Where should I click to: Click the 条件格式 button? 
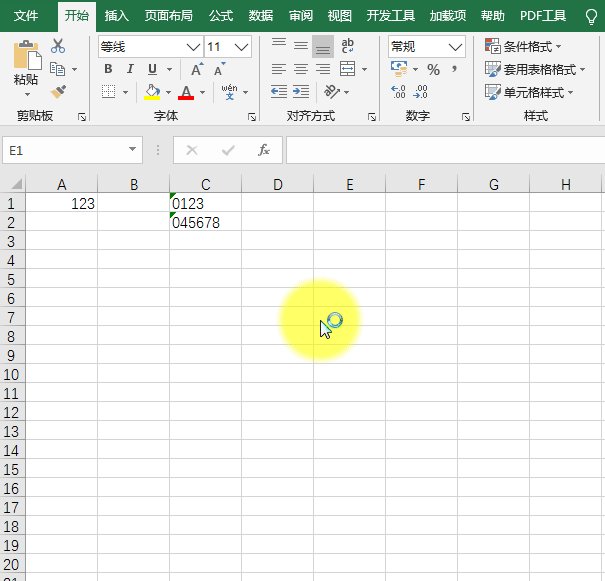tap(523, 46)
